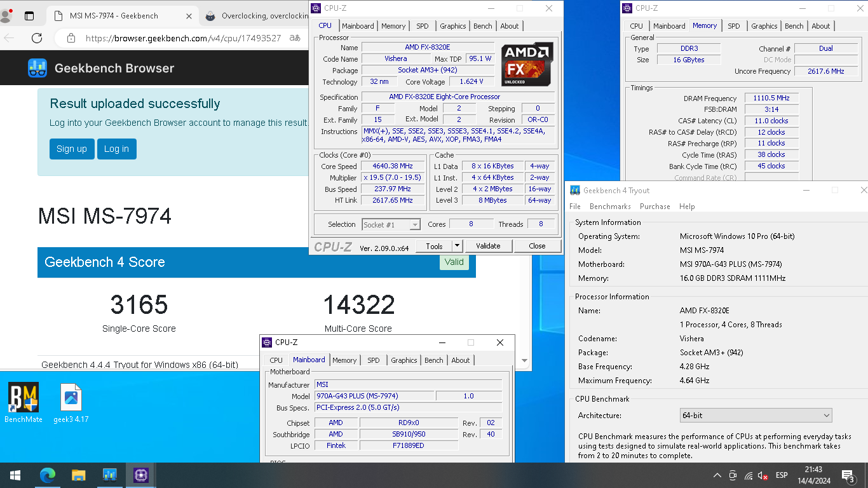Open Bench tab in front CPU-Z window
Image resolution: width=868 pixels, height=488 pixels.
[x=483, y=26]
